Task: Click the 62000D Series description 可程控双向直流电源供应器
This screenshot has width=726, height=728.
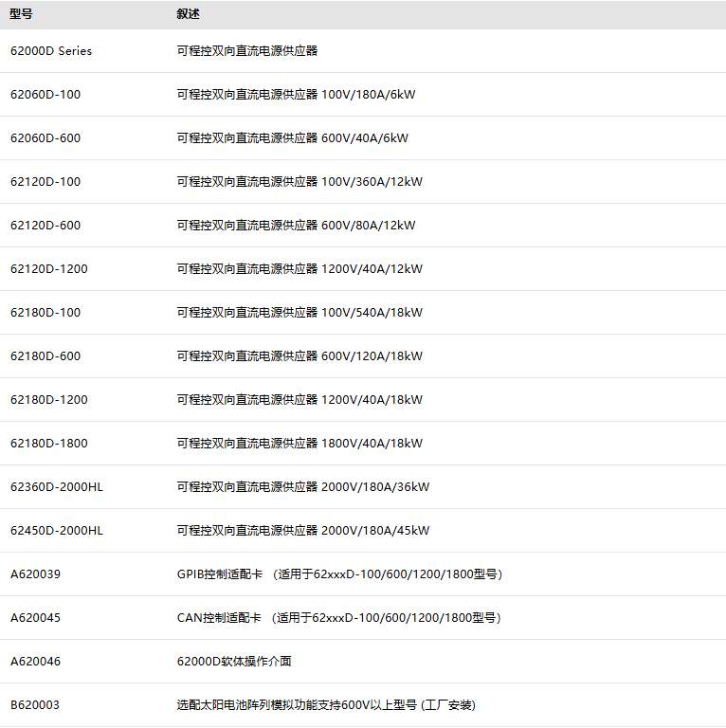Action: [247, 51]
